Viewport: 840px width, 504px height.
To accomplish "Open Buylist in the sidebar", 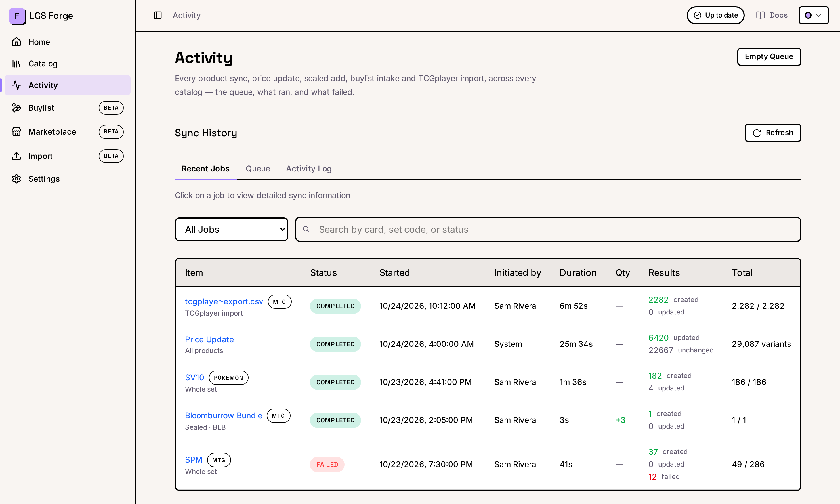I will point(67,108).
